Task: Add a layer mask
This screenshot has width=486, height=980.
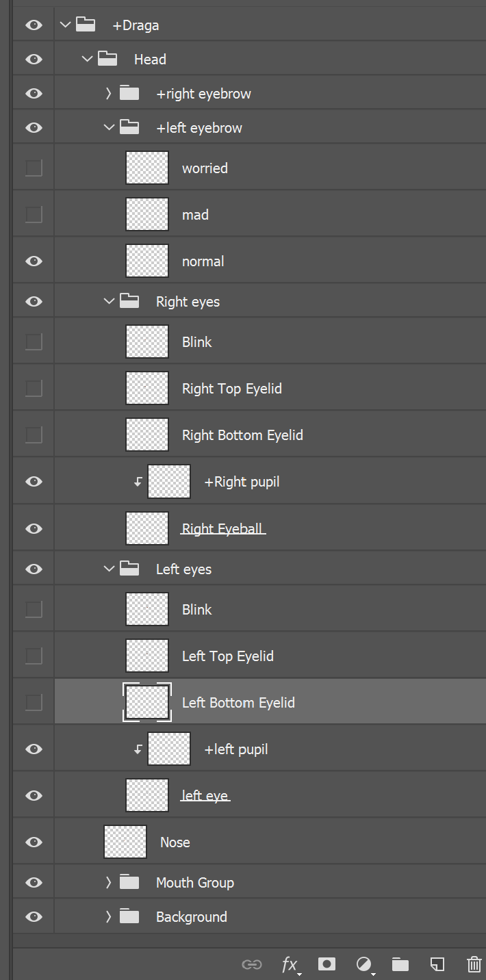Action: (x=327, y=964)
